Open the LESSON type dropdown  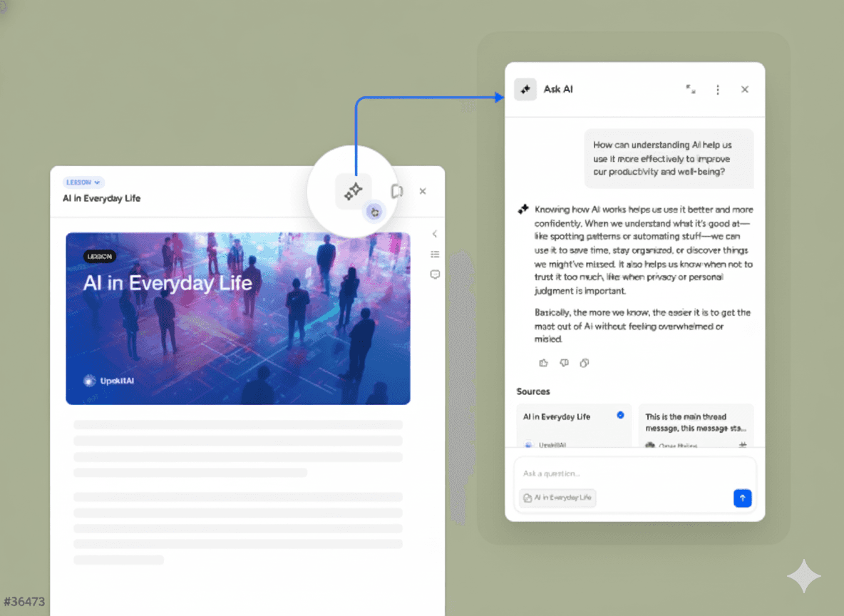(84, 182)
